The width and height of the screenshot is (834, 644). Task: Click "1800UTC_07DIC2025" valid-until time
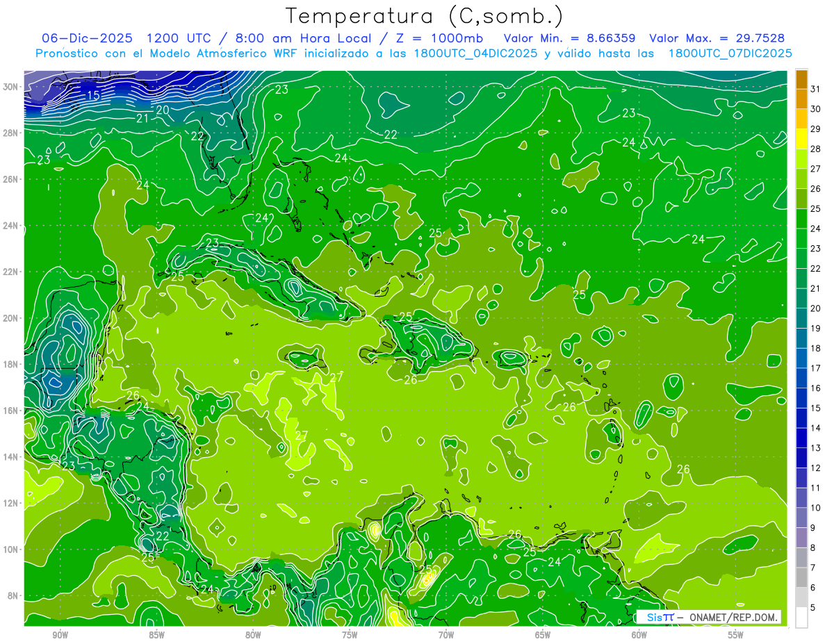[x=730, y=53]
